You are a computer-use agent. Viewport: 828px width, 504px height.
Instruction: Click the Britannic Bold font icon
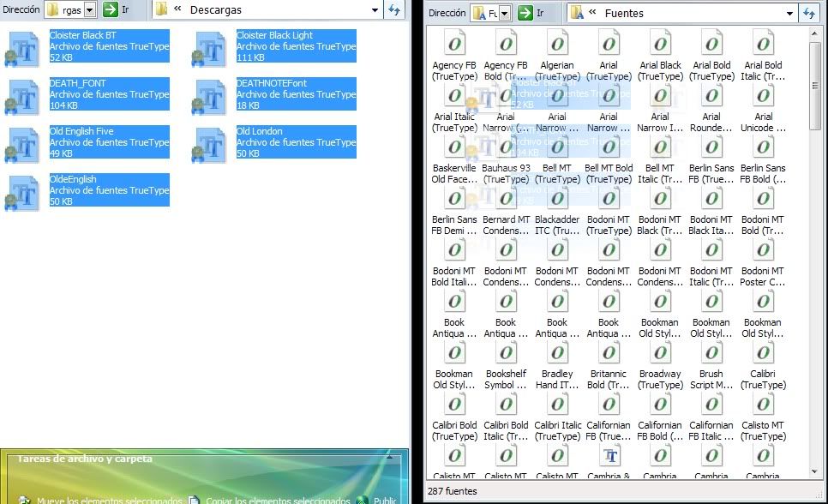tap(609, 353)
